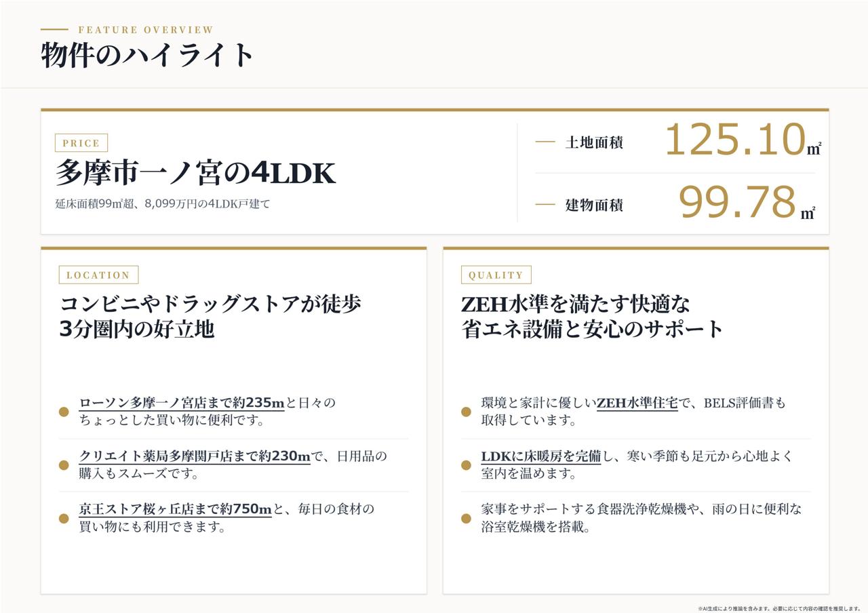Click the 125.10 land area figure
The width and height of the screenshot is (868, 613).
[735, 140]
